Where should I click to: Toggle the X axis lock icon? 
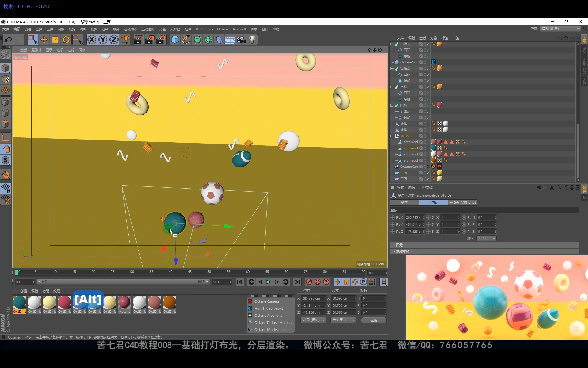(x=92, y=40)
